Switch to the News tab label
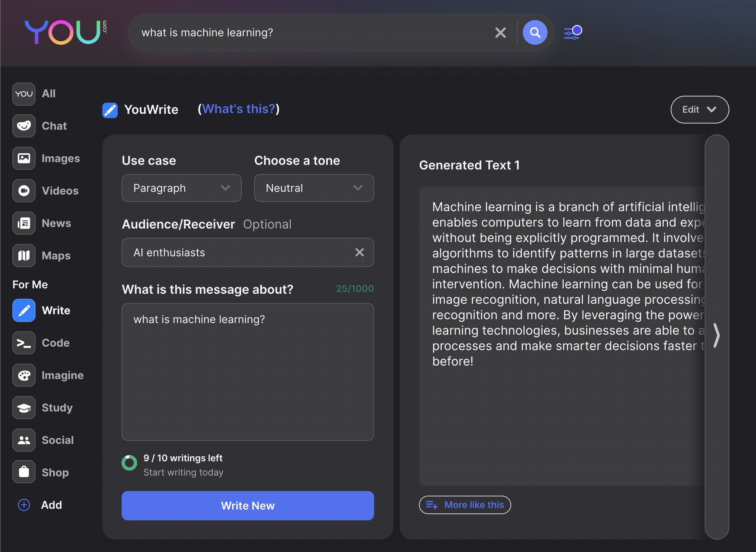Viewport: 756px width, 552px height. click(56, 223)
